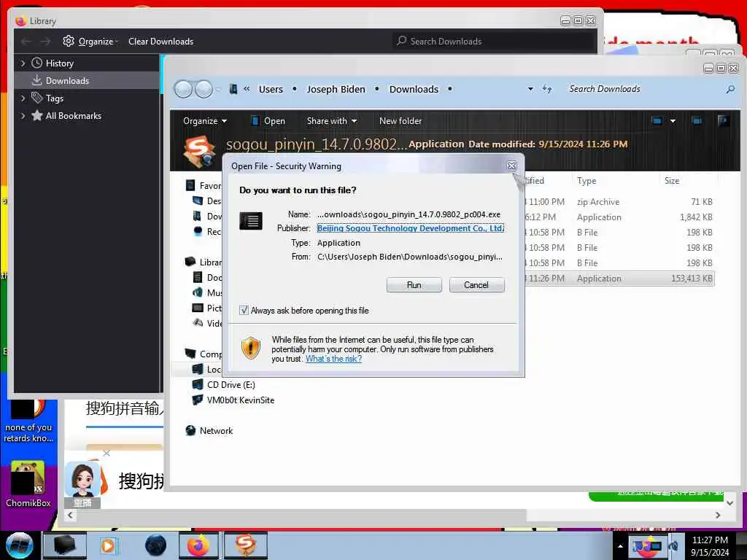Open the view options dropdown arrow

[673, 121]
